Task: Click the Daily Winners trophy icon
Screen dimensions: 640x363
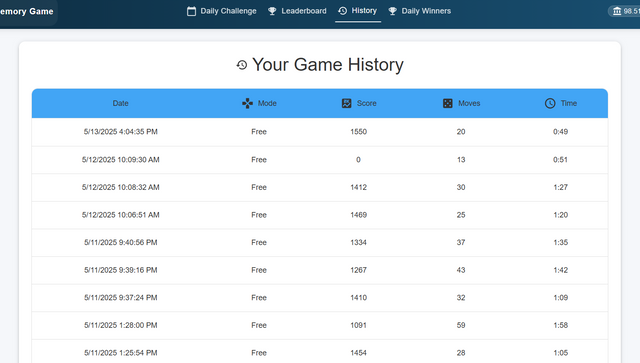Action: pos(392,11)
